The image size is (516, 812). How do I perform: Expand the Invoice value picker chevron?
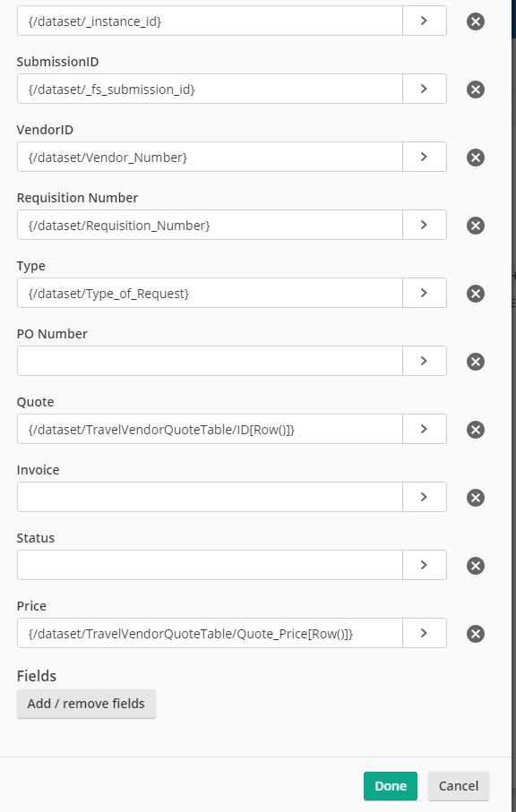coord(425,497)
